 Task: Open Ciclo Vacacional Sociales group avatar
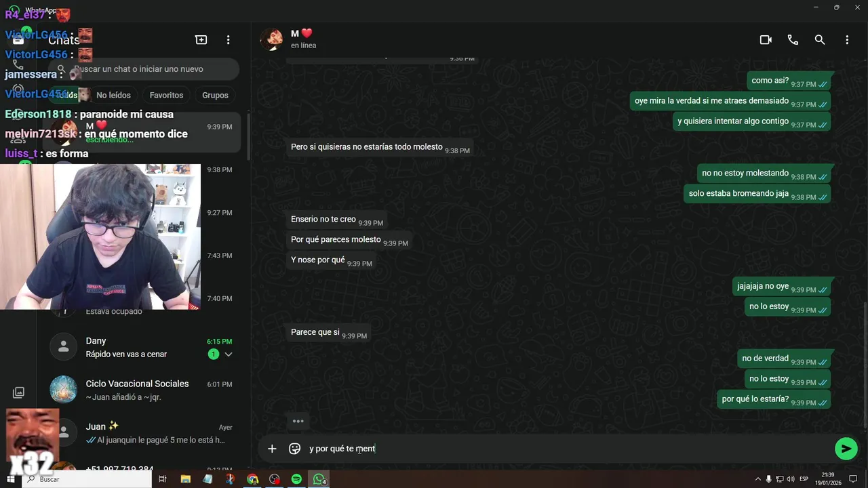tap(64, 390)
